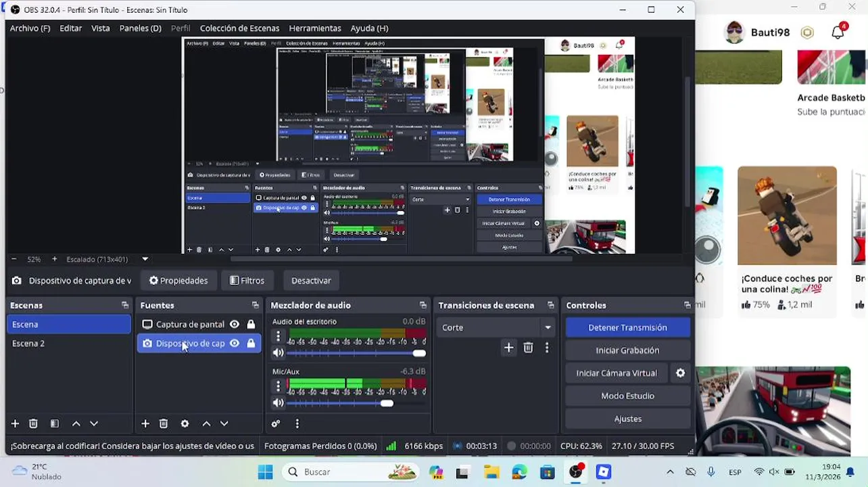Toggle lock on Captura de pantalla source

251,324
